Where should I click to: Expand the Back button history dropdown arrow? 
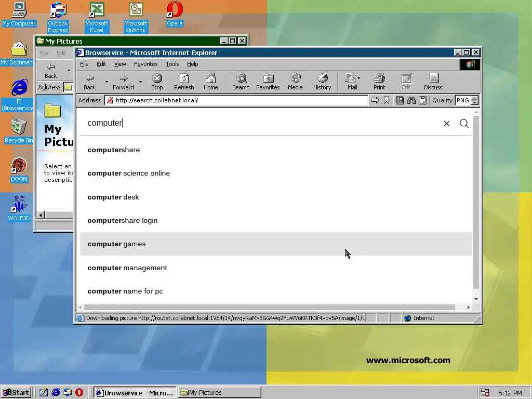tap(107, 82)
